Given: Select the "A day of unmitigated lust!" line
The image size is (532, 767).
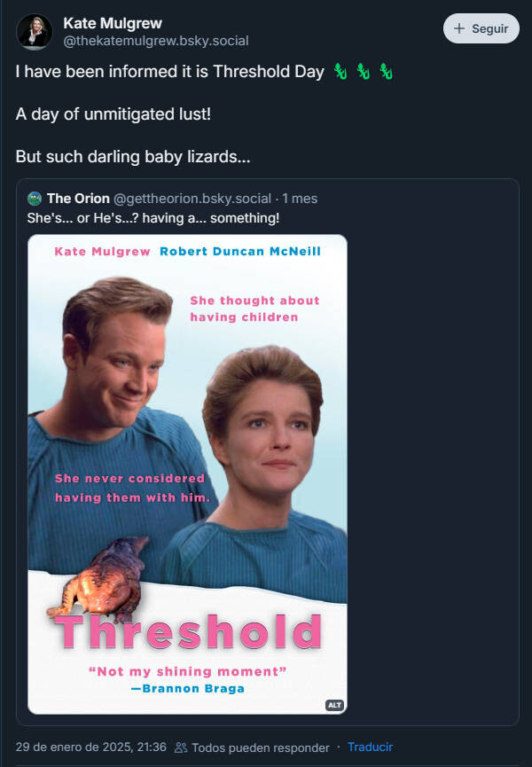Looking at the screenshot, I should 113,114.
